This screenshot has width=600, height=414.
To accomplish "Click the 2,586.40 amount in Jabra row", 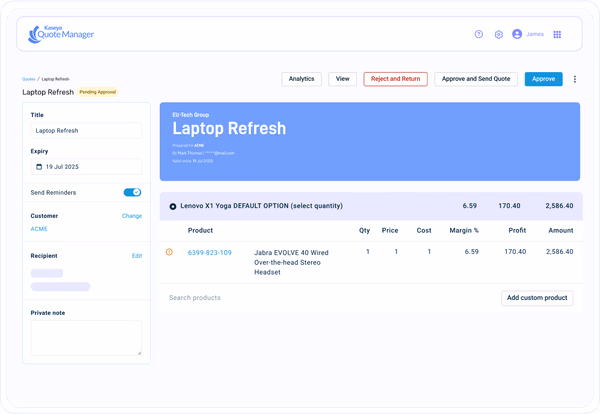I will pos(559,251).
